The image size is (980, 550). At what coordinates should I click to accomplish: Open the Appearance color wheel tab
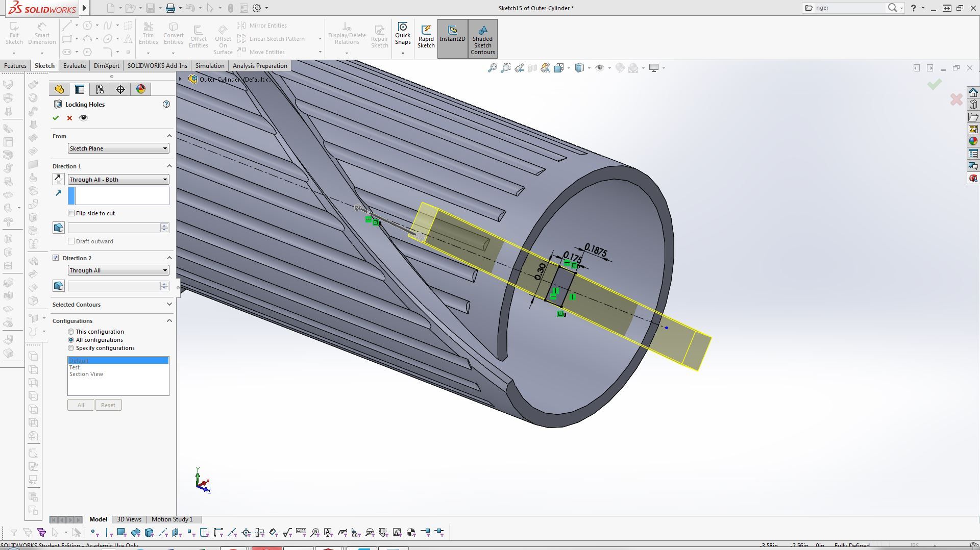tap(141, 89)
